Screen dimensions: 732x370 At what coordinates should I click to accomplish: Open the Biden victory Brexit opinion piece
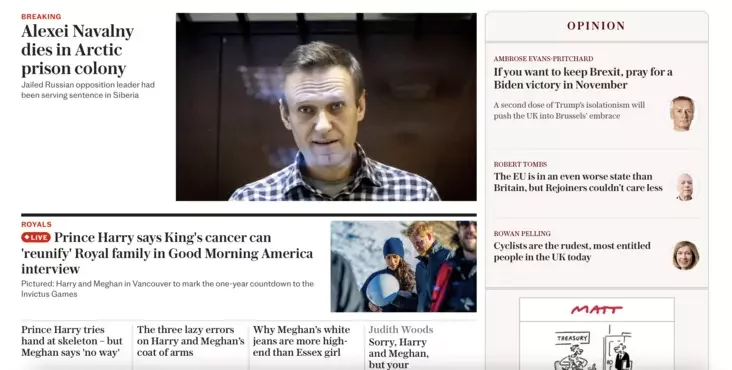coord(583,78)
